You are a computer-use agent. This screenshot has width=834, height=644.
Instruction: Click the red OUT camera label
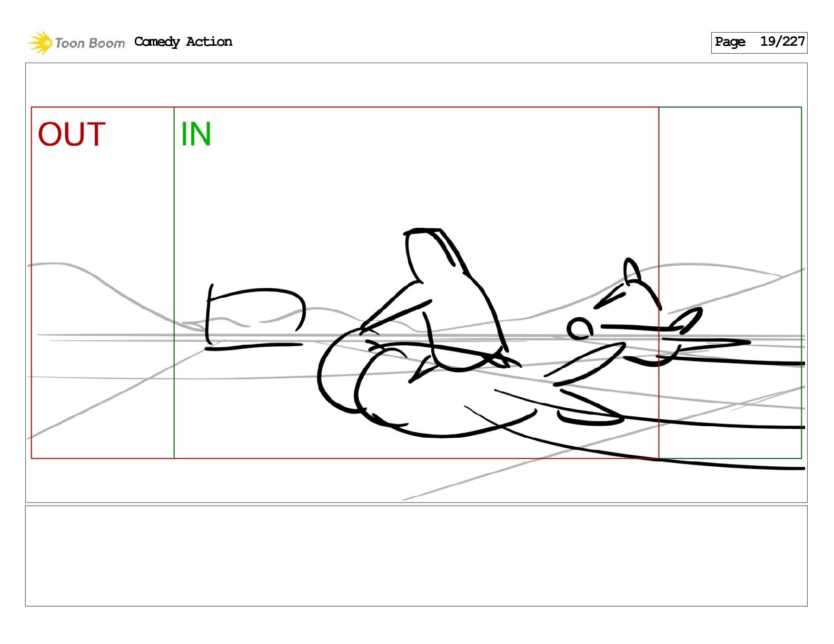point(72,134)
